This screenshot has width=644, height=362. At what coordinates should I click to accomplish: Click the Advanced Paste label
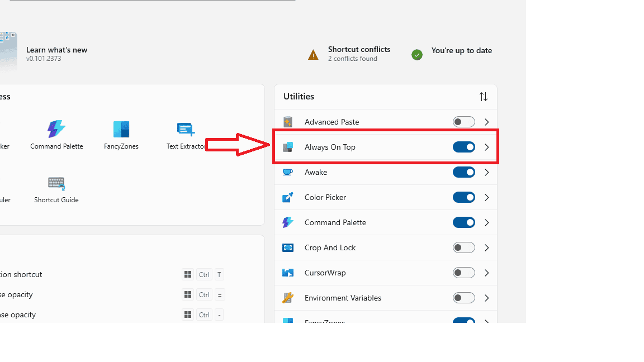pyautogui.click(x=332, y=122)
